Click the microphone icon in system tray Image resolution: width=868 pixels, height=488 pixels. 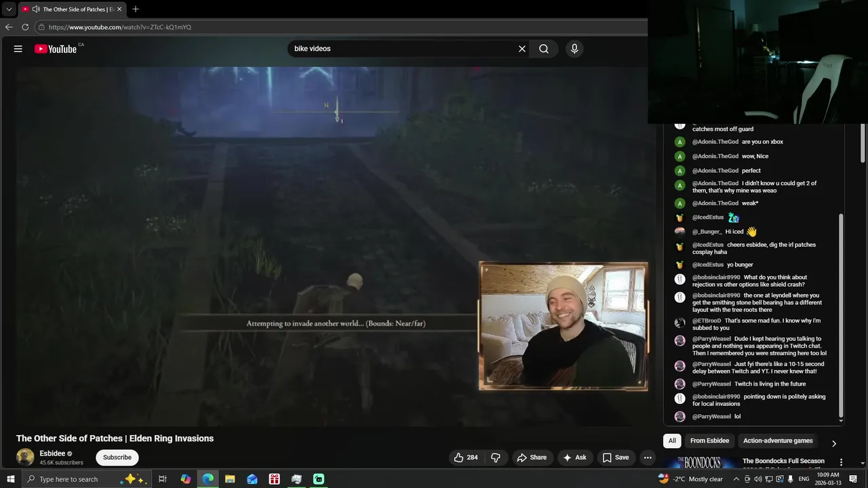[x=791, y=479]
